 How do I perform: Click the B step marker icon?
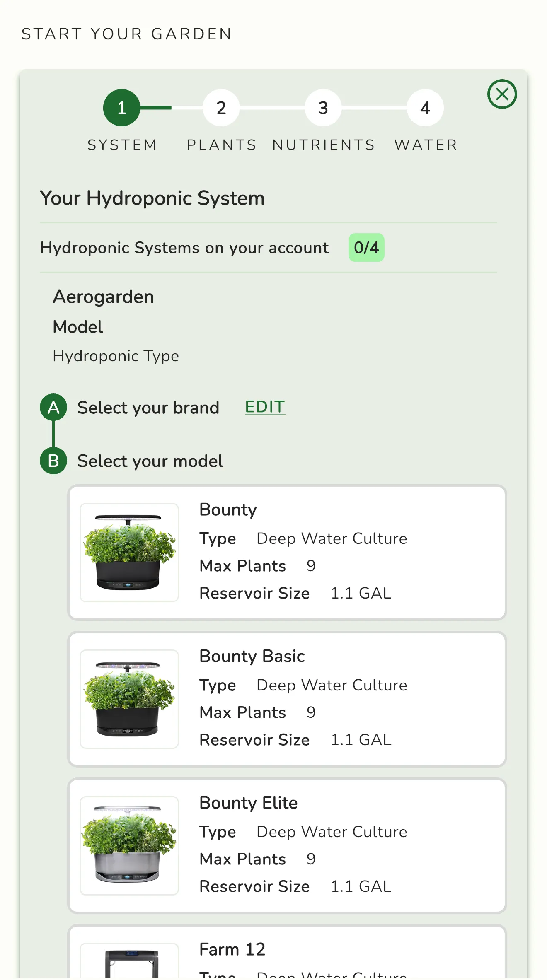pos(53,461)
